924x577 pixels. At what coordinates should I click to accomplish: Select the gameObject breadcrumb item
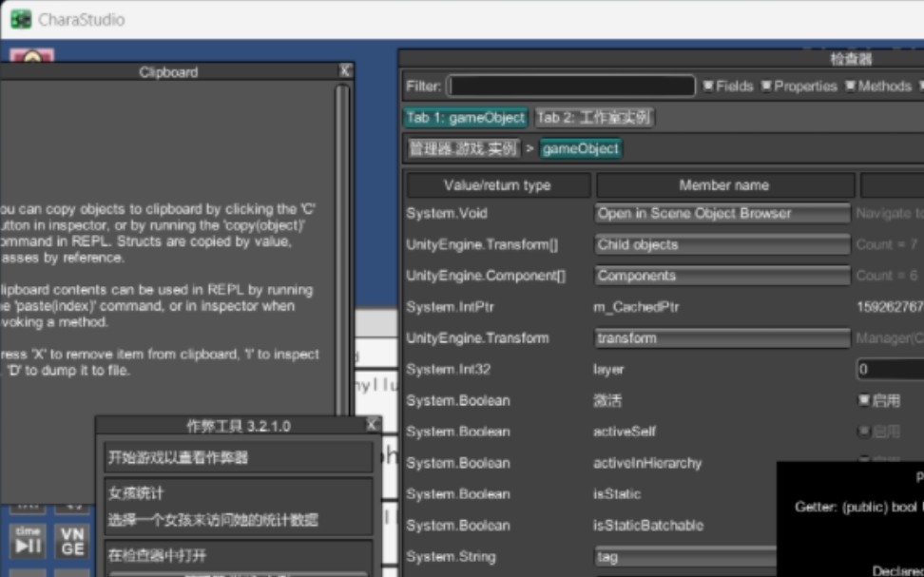(581, 148)
